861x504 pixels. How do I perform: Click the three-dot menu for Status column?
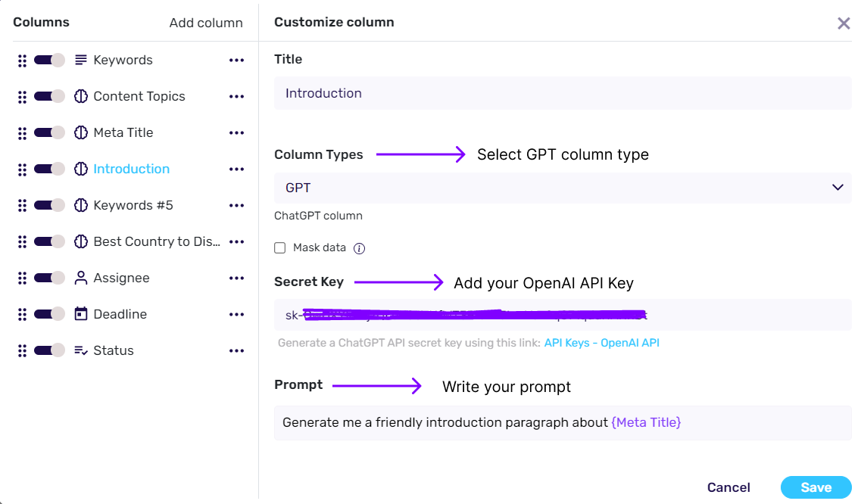pyautogui.click(x=236, y=350)
